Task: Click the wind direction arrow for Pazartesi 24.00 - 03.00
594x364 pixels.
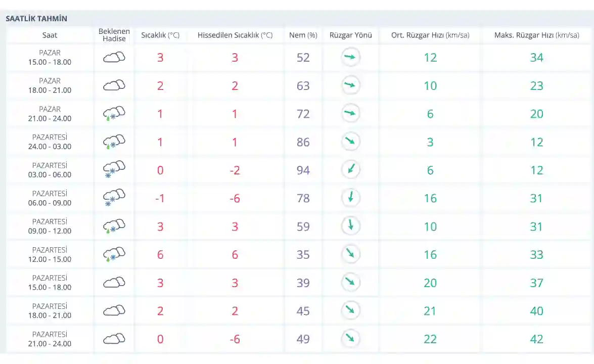Action: (350, 142)
